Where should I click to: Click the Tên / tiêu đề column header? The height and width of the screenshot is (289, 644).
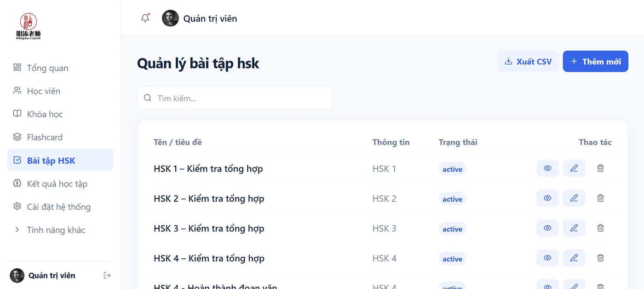(x=178, y=142)
